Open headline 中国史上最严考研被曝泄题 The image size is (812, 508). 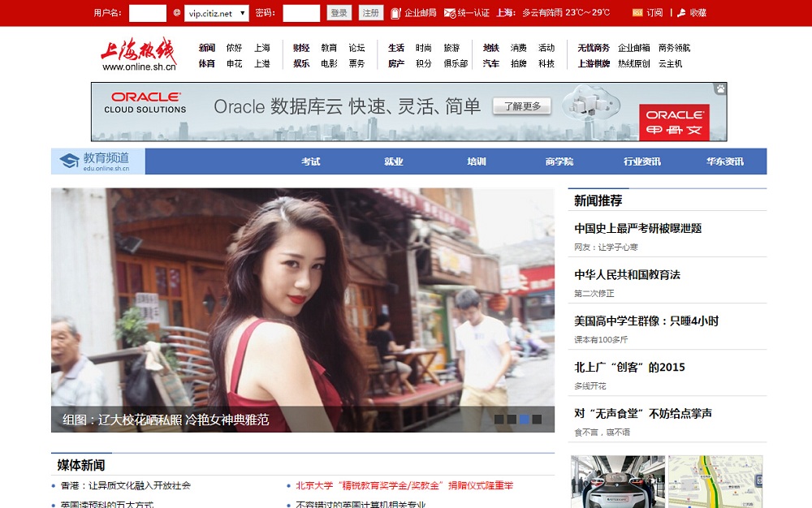[x=638, y=229]
